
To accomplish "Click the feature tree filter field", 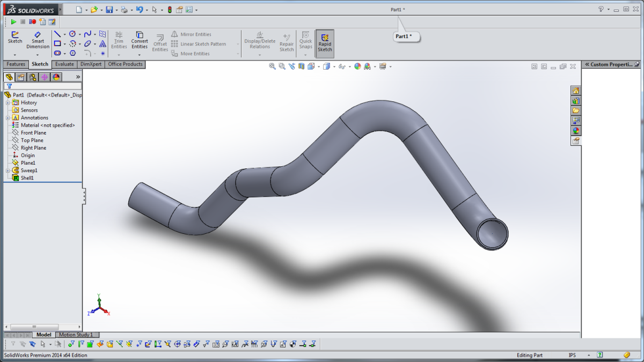I will (46, 86).
